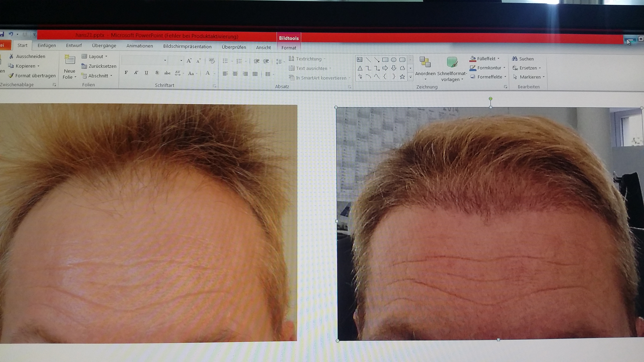The width and height of the screenshot is (644, 362).
Task: Toggle bold F formatting
Action: click(x=126, y=73)
